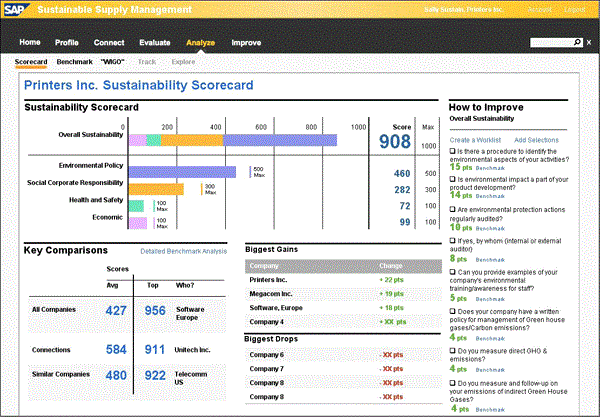Select the Analyze menu item
The image size is (600, 417).
(201, 43)
